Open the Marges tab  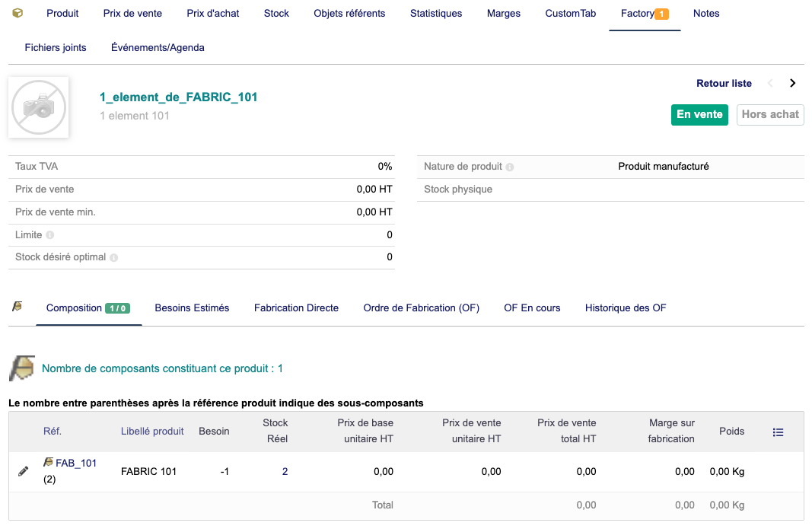(x=503, y=14)
